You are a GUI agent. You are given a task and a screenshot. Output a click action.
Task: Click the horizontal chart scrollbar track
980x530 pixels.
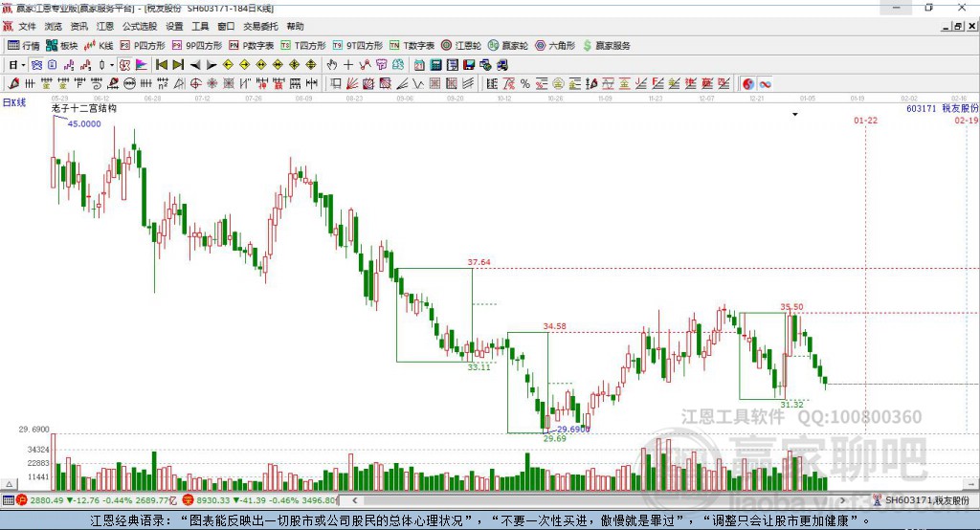[x=600, y=500]
